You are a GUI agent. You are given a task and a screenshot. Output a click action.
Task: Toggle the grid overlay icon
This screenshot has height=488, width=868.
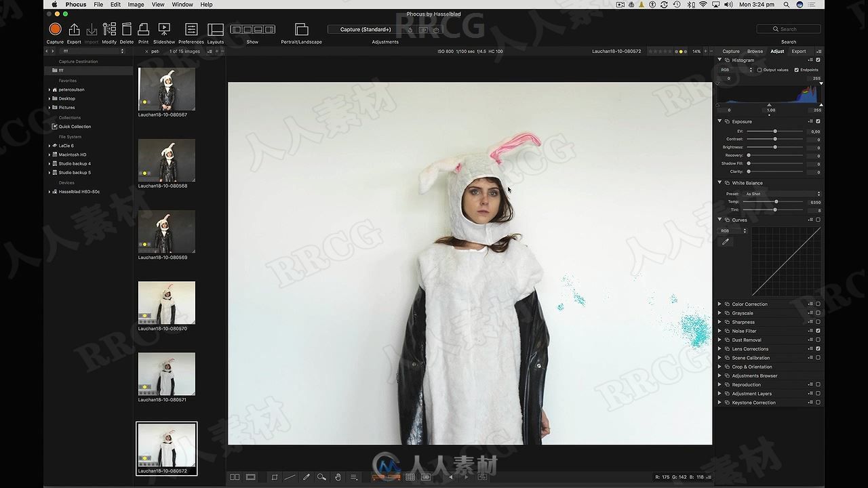[410, 477]
